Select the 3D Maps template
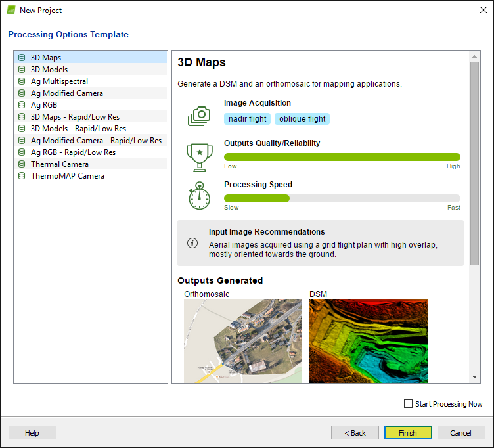This screenshot has height=448, width=494. (46, 58)
